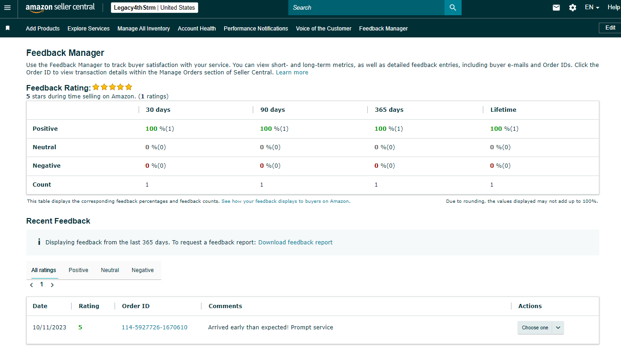Image resolution: width=621 pixels, height=364 pixels.
Task: Click the info icon in Recent Feedback
Action: click(39, 242)
